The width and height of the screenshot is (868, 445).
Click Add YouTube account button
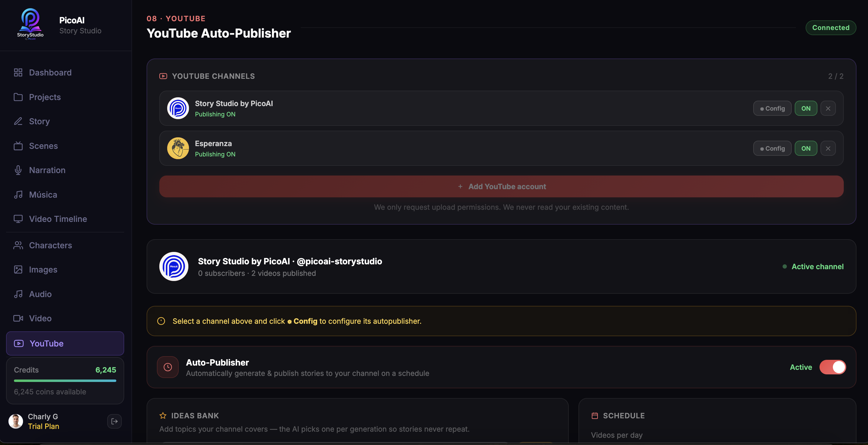(x=502, y=186)
